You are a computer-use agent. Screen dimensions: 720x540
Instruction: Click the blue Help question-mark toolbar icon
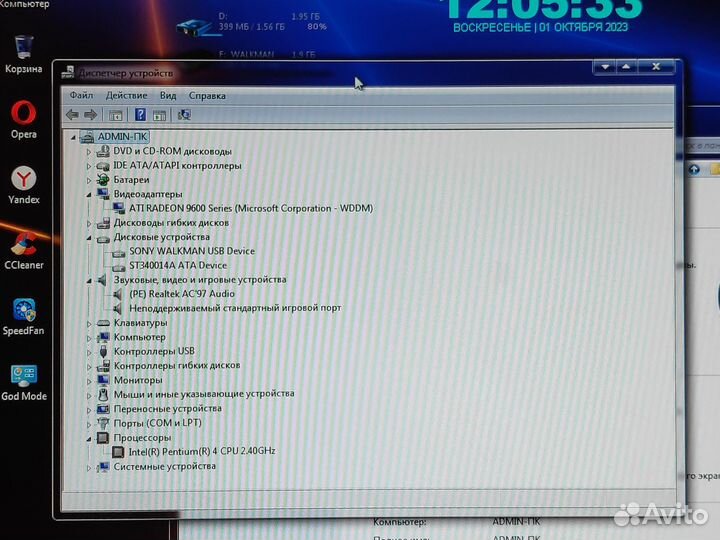[140, 115]
